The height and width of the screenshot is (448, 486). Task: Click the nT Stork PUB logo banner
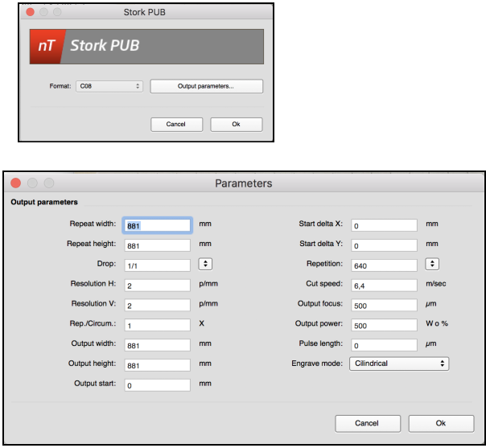[x=146, y=47]
